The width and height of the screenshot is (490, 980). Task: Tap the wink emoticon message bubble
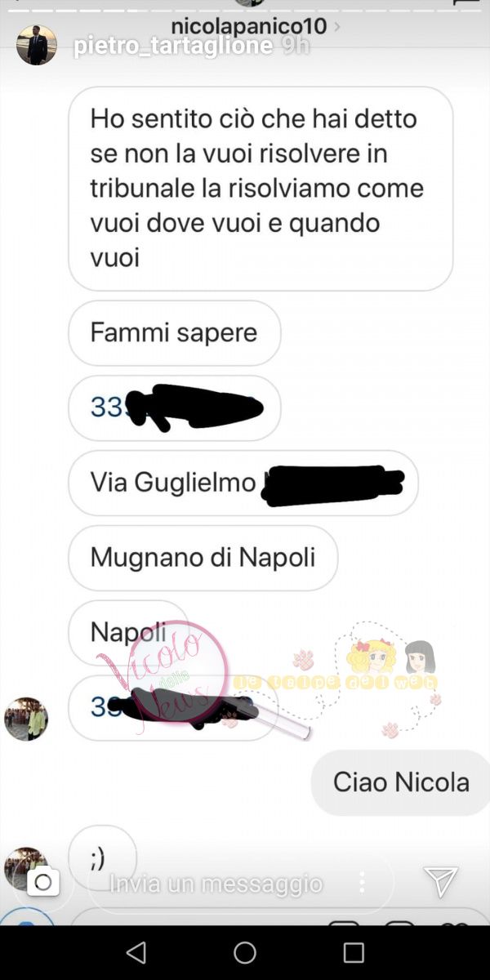(102, 857)
